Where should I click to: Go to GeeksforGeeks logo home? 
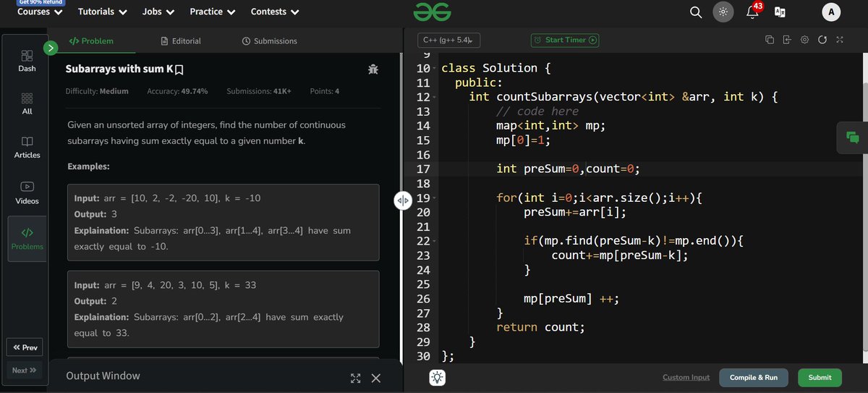[433, 12]
